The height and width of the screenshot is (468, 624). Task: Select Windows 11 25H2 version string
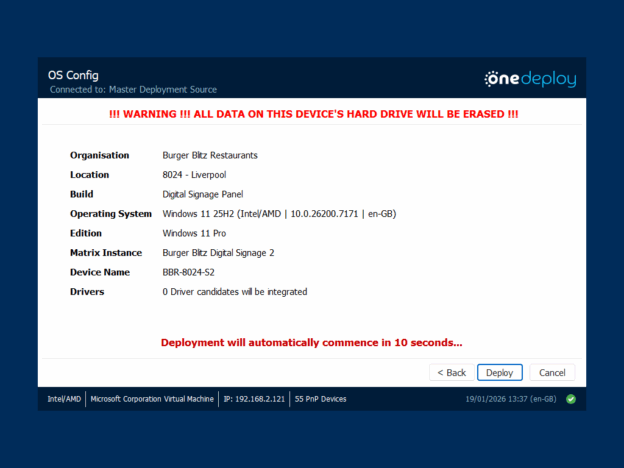click(279, 214)
